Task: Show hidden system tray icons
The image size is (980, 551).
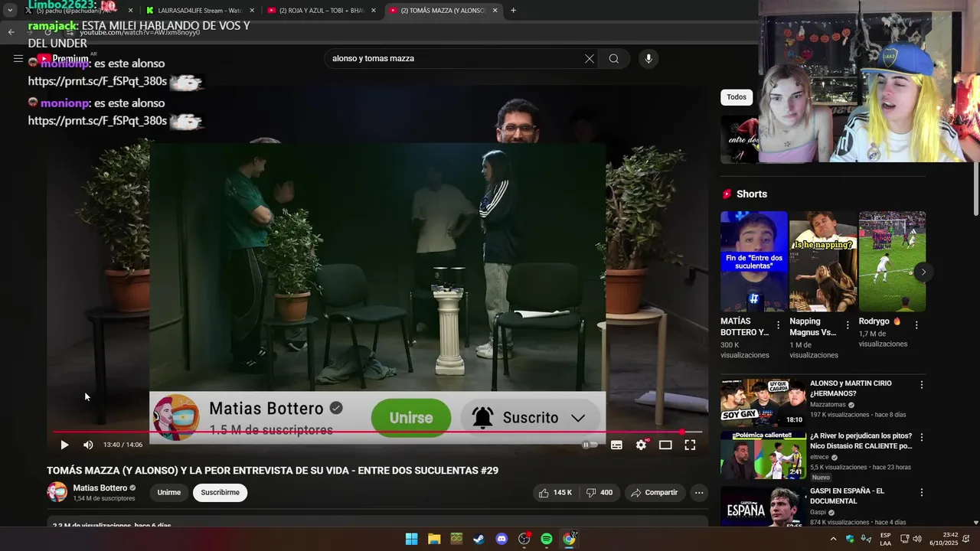Action: click(x=833, y=539)
